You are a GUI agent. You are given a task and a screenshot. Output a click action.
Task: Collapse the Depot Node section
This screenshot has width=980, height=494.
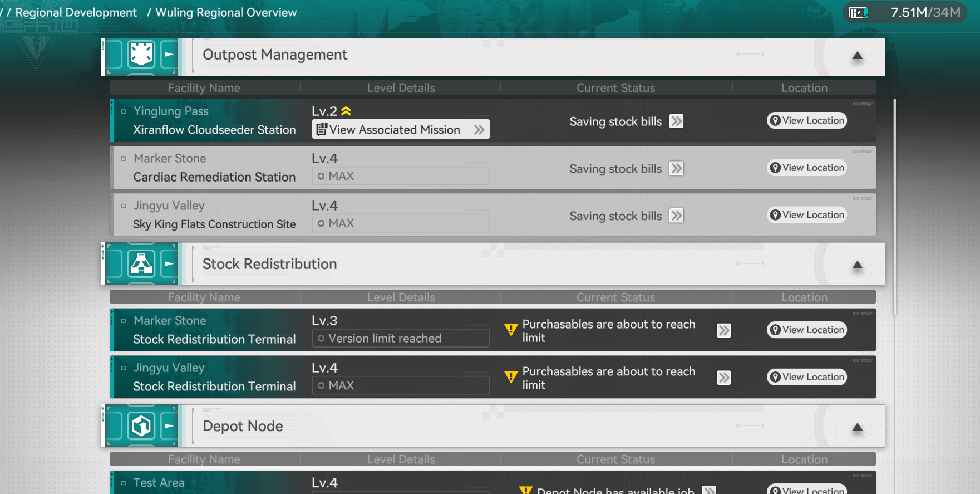858,427
